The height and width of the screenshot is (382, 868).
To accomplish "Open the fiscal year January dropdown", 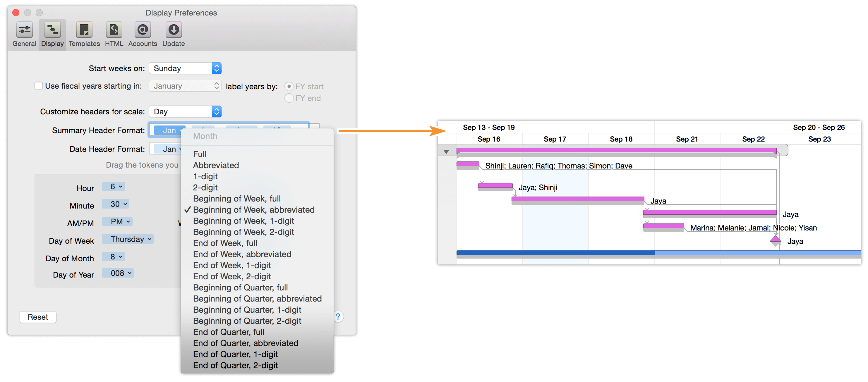I will [185, 86].
